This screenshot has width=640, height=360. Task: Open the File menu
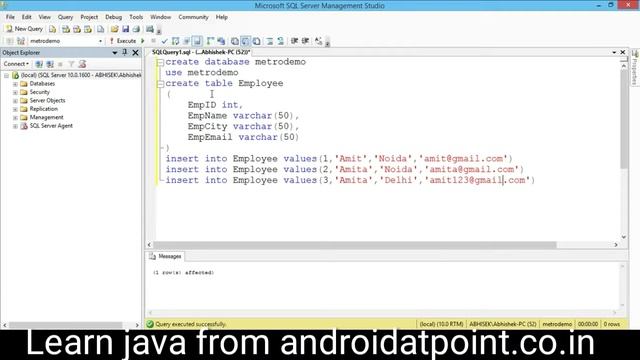coord(10,17)
